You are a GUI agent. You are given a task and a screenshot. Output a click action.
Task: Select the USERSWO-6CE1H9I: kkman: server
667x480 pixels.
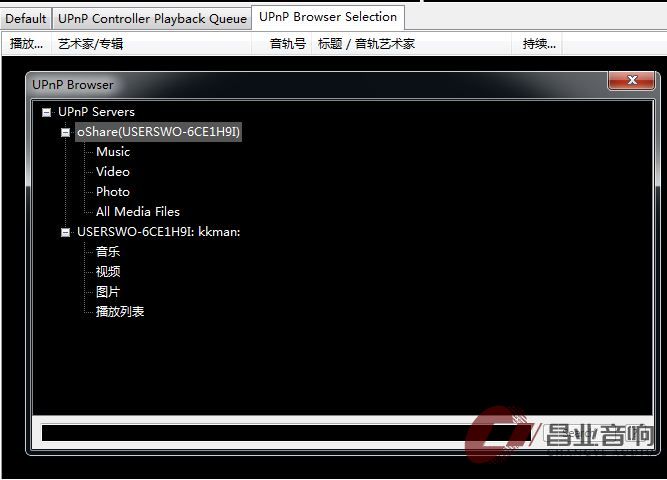click(x=158, y=231)
